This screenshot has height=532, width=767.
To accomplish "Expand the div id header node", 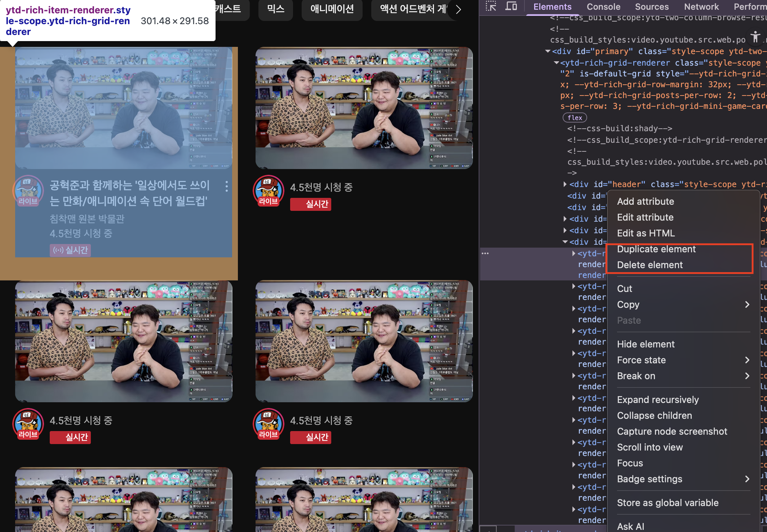I will tap(565, 184).
